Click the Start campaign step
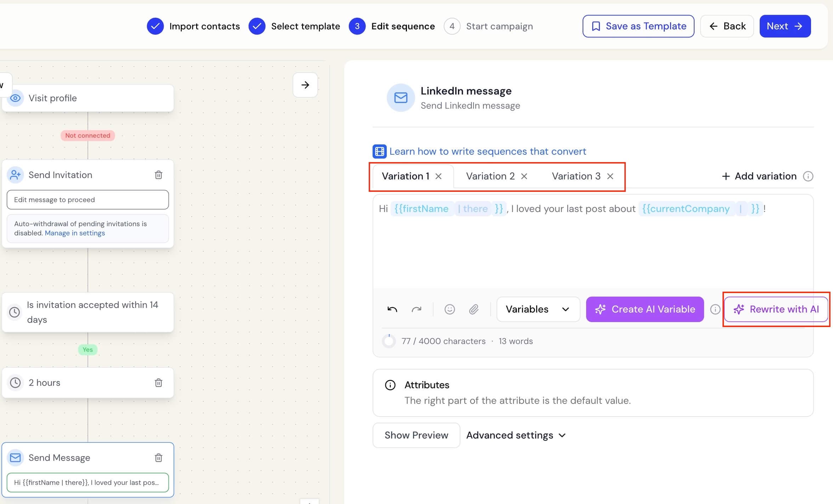 coord(488,26)
